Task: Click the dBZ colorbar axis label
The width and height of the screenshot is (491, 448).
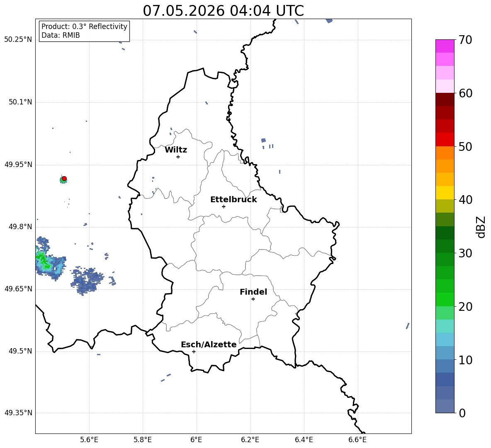Action: (x=481, y=227)
